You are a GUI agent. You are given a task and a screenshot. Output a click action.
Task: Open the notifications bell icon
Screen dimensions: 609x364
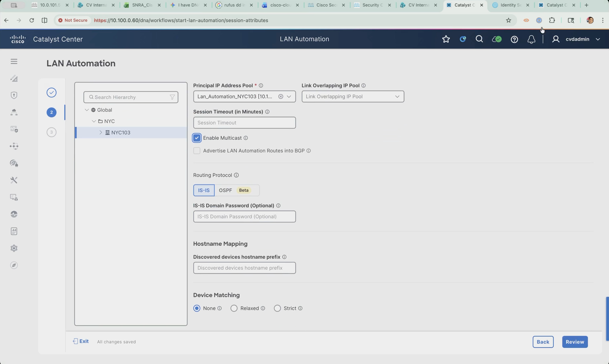(531, 39)
